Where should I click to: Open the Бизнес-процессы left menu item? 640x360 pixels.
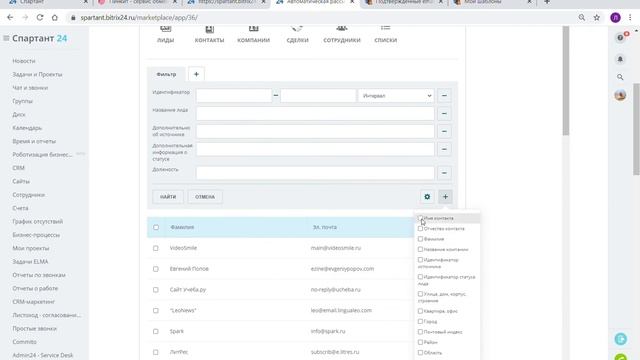[x=36, y=235]
